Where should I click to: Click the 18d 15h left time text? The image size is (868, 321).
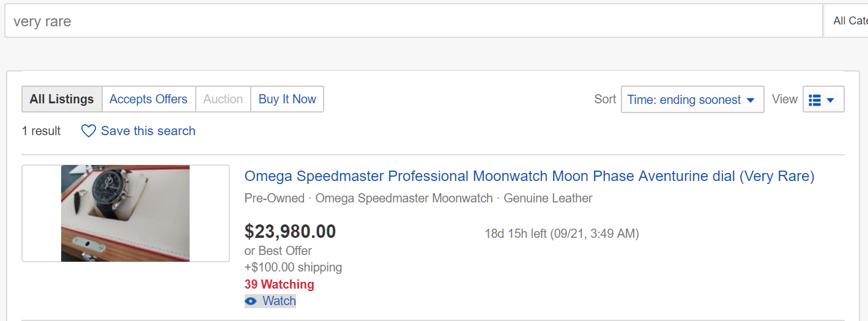(x=562, y=234)
